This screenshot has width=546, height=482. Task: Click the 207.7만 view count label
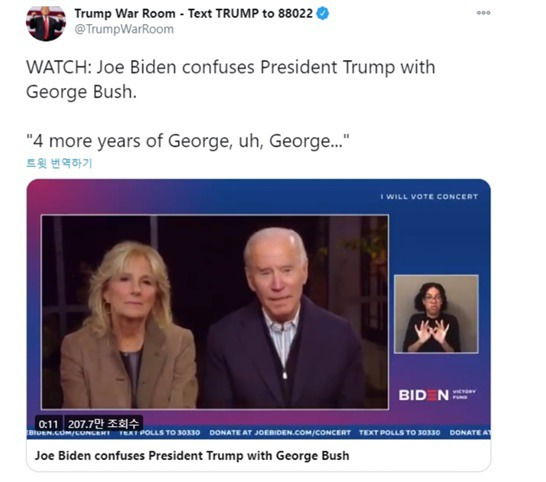[103, 424]
